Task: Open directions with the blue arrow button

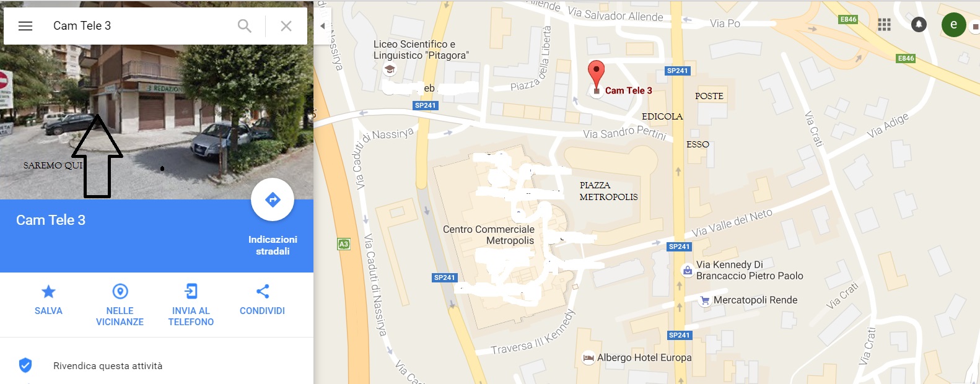Action: (273, 199)
